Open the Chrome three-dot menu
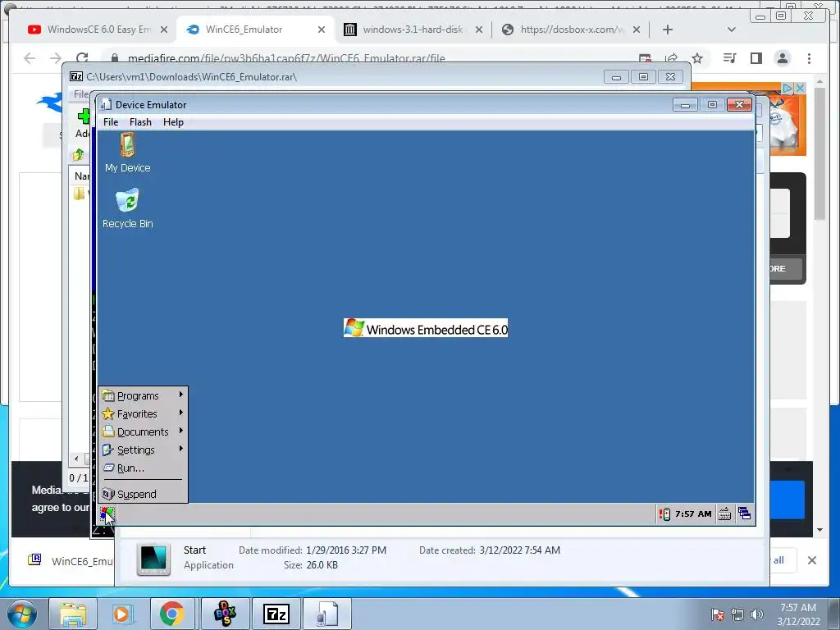 809,58
